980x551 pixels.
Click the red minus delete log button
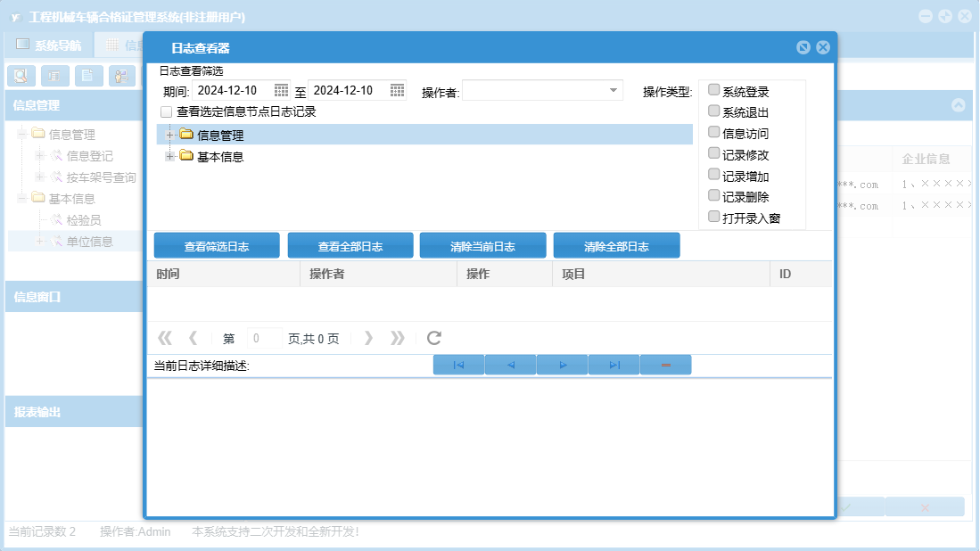(x=665, y=365)
